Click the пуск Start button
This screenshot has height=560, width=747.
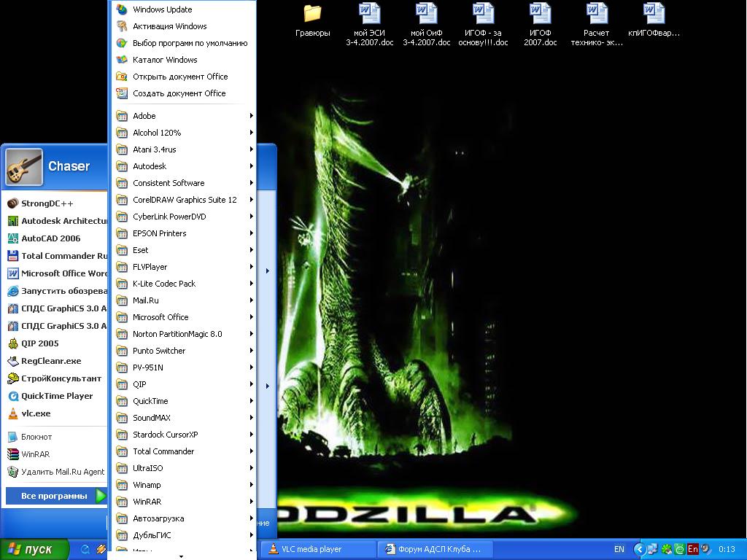pyautogui.click(x=34, y=549)
